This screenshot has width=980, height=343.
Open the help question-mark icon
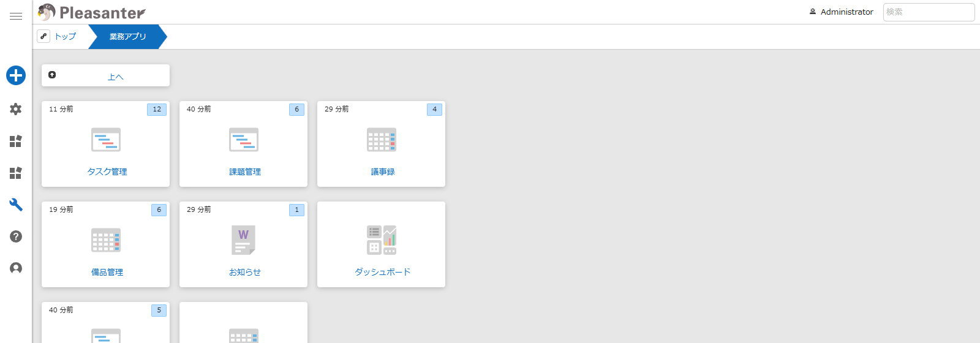coord(16,236)
